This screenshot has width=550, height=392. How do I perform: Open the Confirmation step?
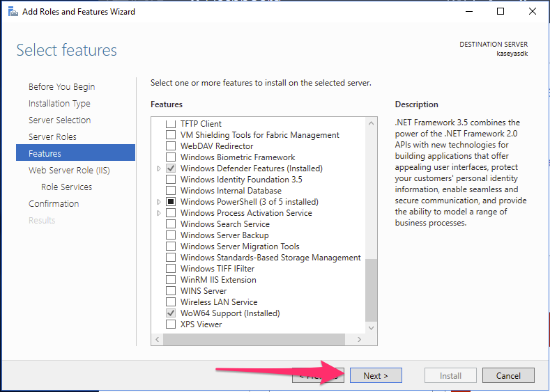coord(54,203)
